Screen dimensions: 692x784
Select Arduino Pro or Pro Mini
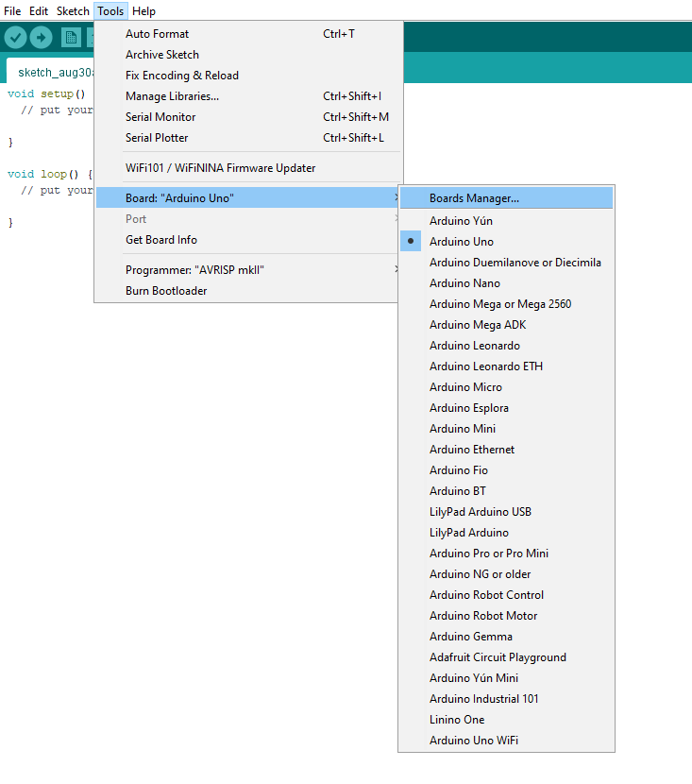coord(507,554)
